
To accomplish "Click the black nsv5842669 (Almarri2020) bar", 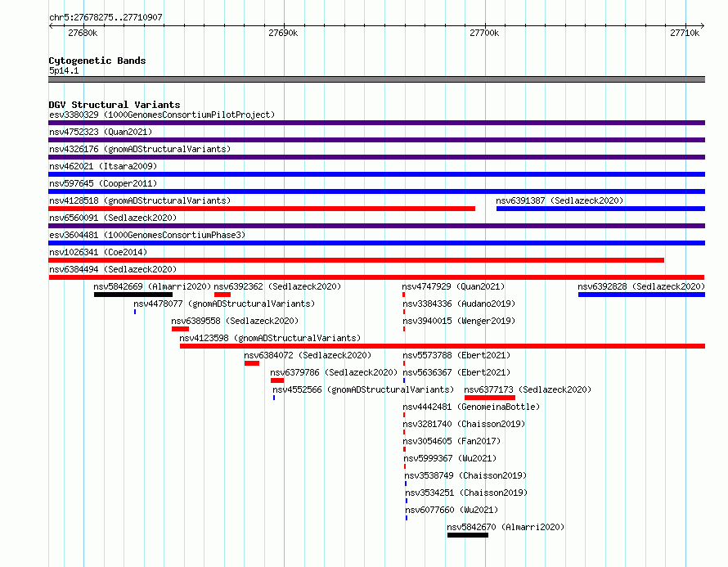I will (x=133, y=295).
